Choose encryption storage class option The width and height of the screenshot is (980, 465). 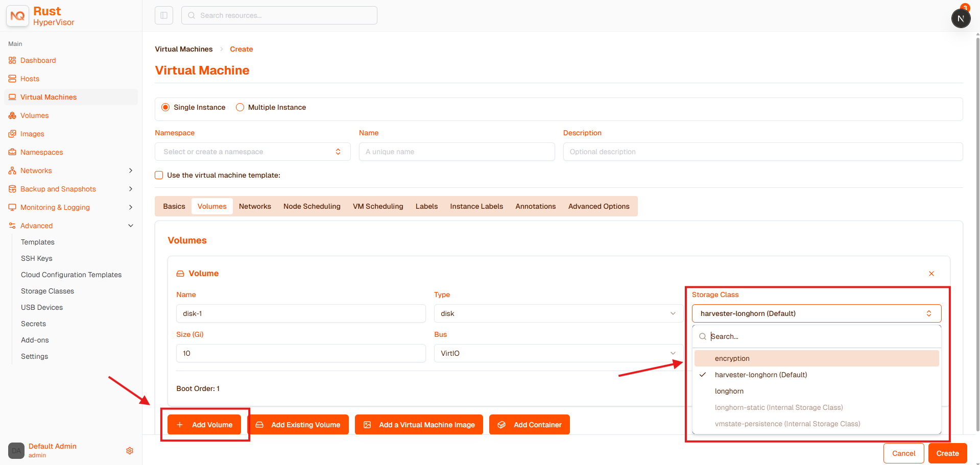(817, 358)
